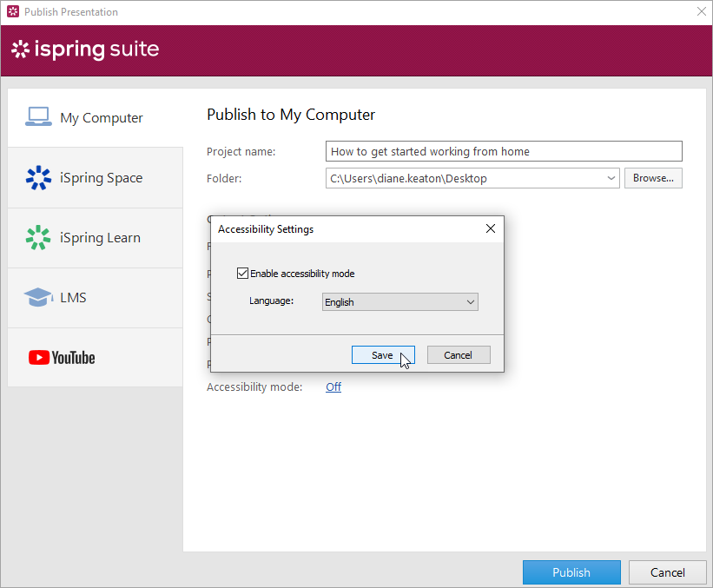Click the iSpring Suite logo in header
This screenshot has height=588, width=713.
point(85,50)
